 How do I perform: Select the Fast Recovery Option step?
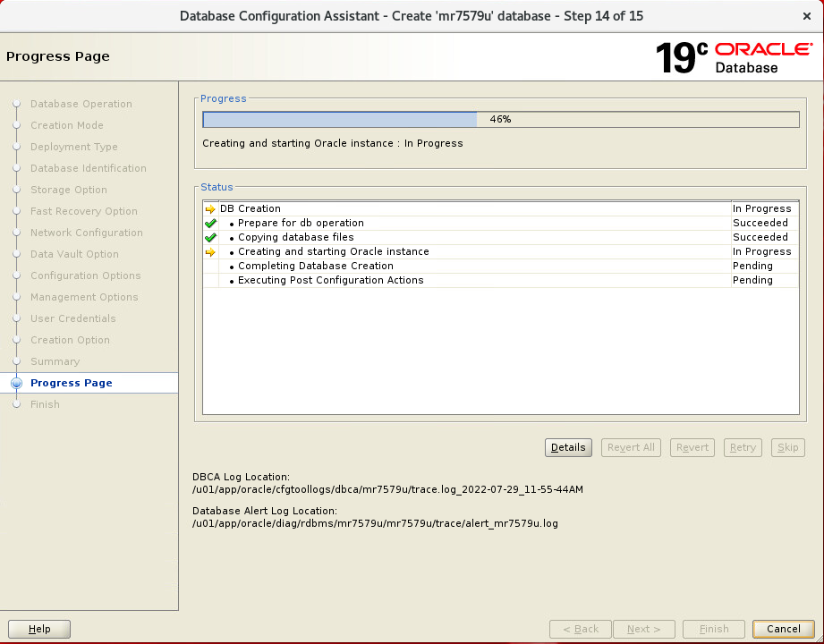(x=84, y=212)
